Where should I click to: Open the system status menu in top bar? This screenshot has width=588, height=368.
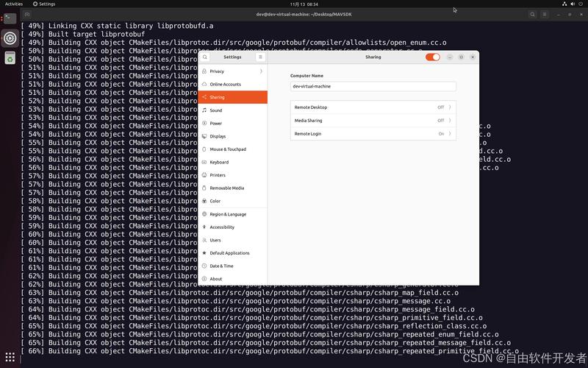[x=570, y=4]
